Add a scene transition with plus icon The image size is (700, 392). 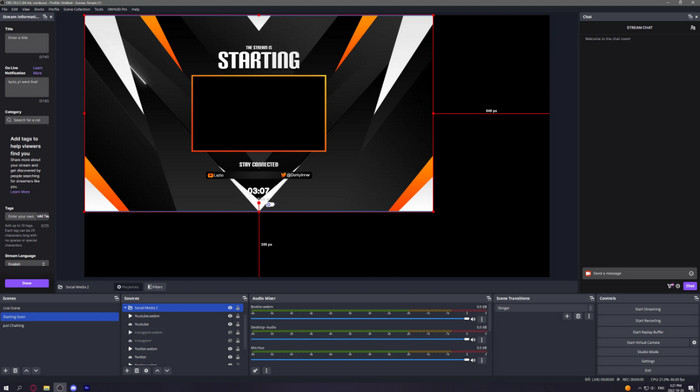567,316
